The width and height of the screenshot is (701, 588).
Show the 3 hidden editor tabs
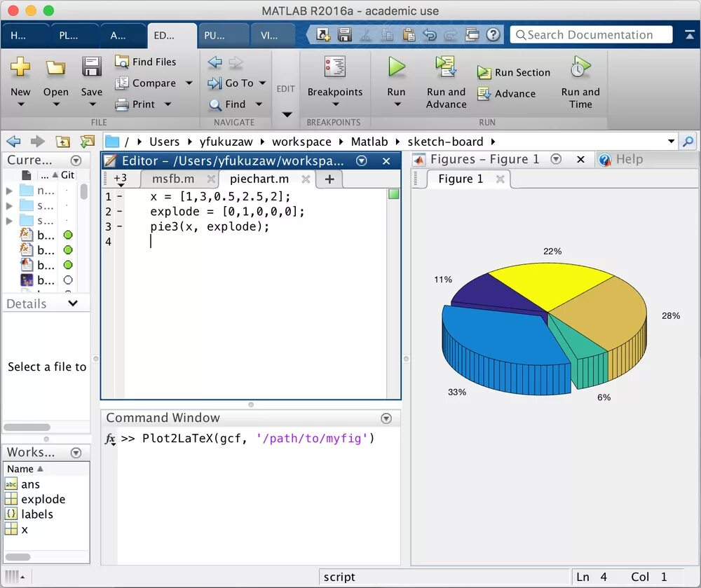121,179
